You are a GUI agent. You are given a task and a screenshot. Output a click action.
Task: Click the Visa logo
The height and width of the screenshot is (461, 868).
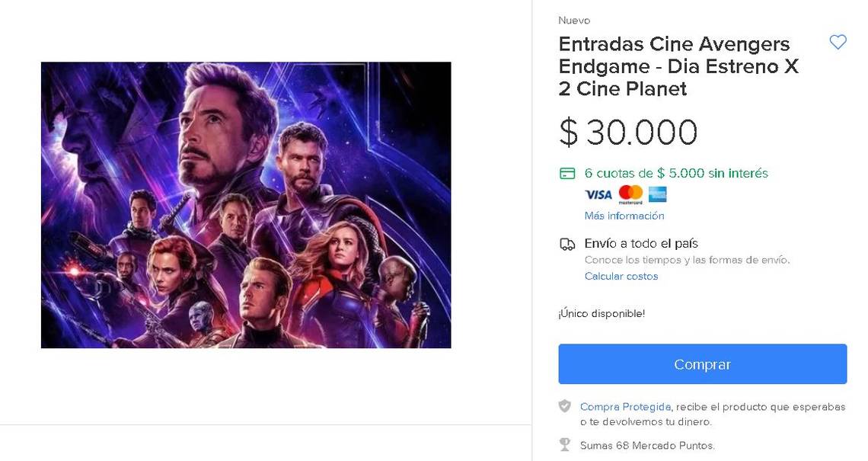(x=598, y=195)
